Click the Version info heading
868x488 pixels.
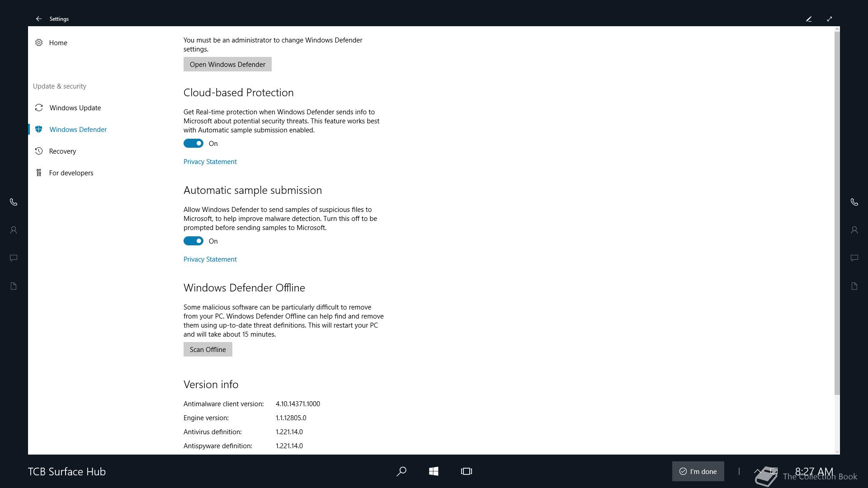pyautogui.click(x=211, y=384)
